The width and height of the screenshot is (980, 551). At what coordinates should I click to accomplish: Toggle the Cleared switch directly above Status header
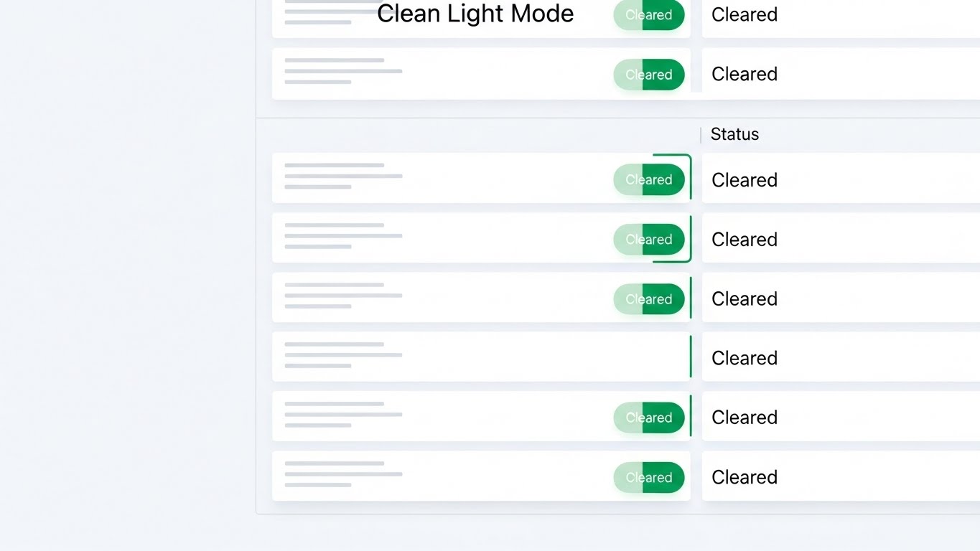coord(648,75)
